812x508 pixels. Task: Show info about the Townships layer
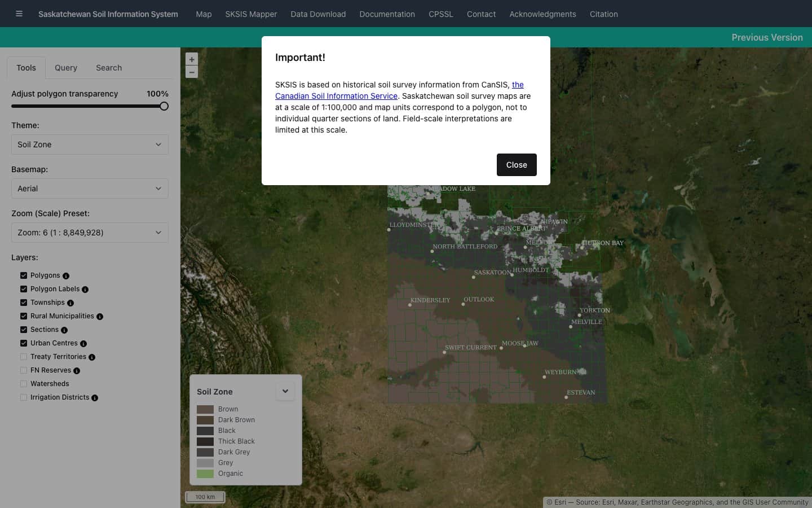click(70, 303)
